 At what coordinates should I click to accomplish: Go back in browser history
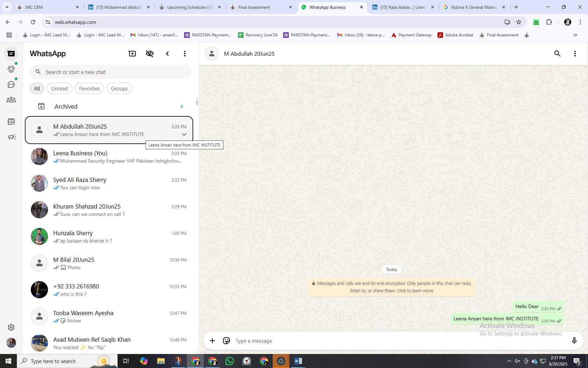pos(8,22)
